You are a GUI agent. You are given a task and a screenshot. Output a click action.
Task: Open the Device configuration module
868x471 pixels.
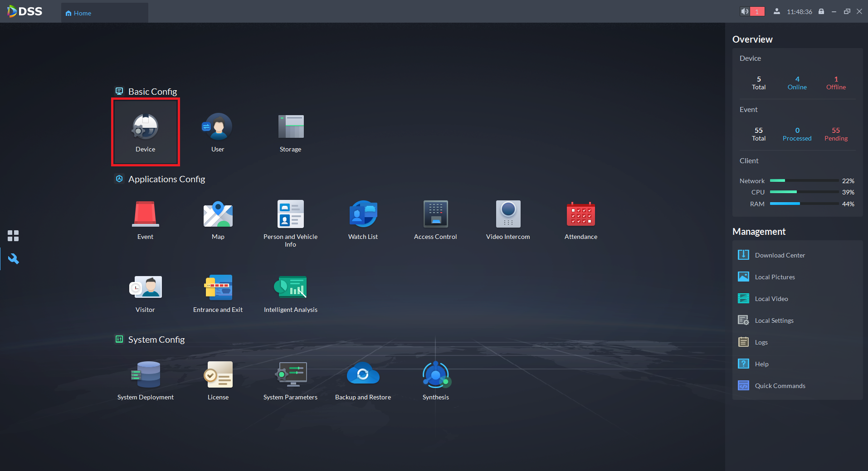[x=145, y=131]
